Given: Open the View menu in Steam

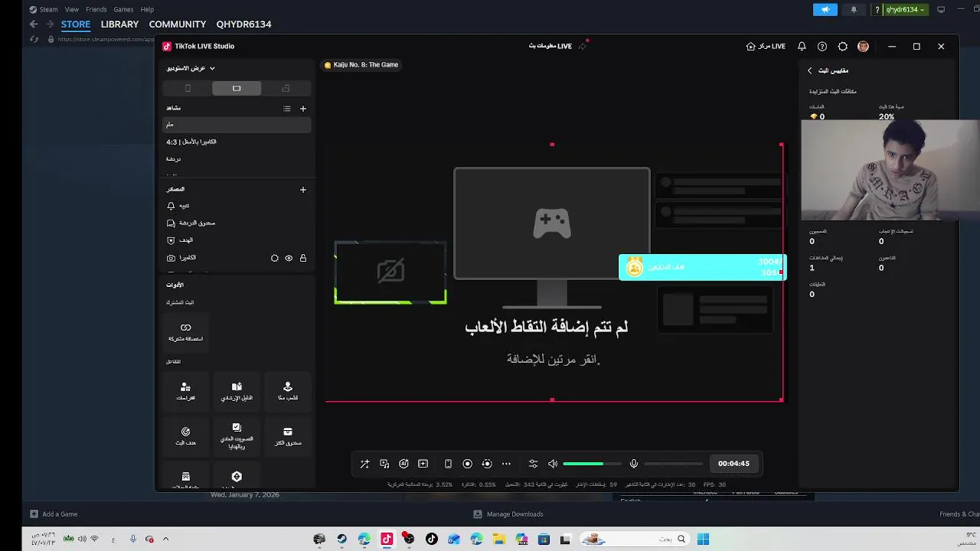Looking at the screenshot, I should pyautogui.click(x=72, y=9).
